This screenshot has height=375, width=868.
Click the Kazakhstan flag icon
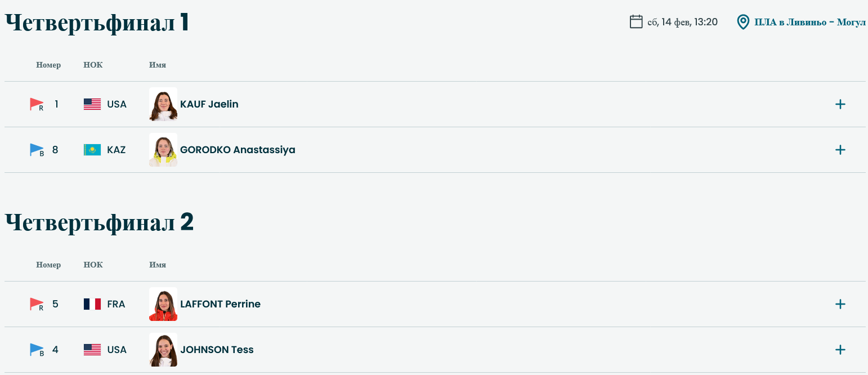[x=92, y=150]
